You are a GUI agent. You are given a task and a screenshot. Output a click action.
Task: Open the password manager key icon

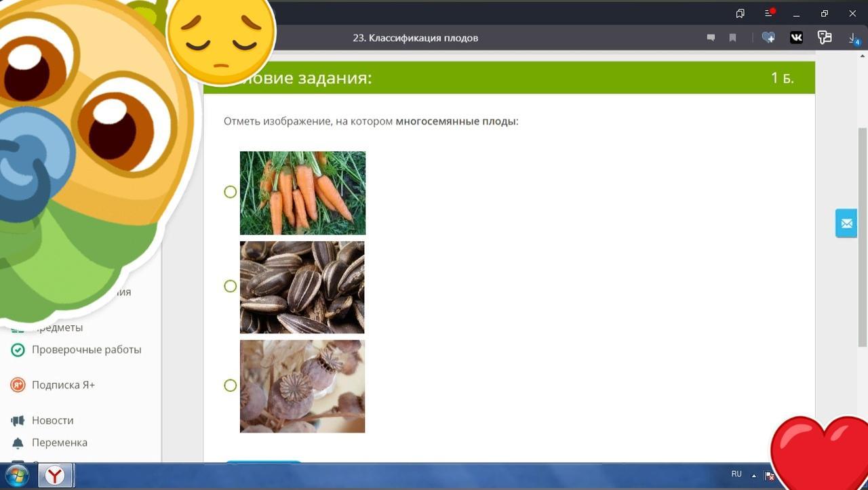pos(825,38)
